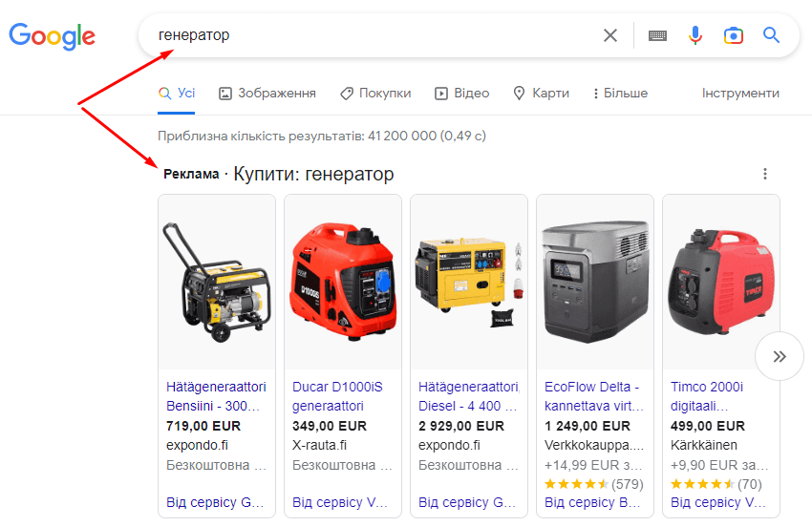Image resolution: width=812 pixels, height=527 pixels.
Task: Open Timco 2000i product image
Action: 721,283
